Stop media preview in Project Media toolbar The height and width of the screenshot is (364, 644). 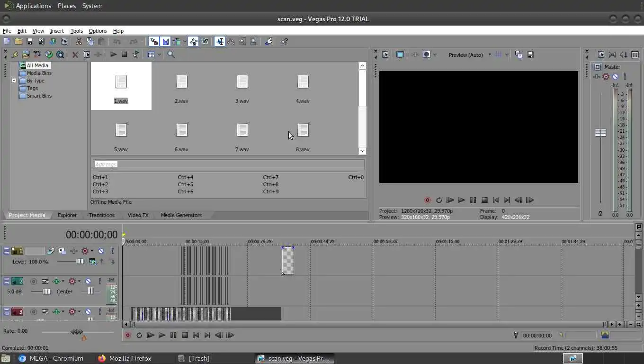click(x=124, y=55)
